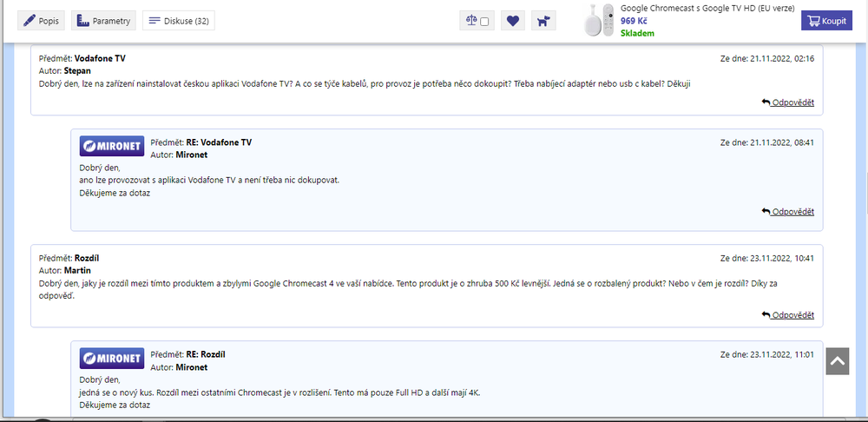Reply to Martin's Rozdíl question
The width and height of the screenshot is (868, 422).
tap(788, 314)
